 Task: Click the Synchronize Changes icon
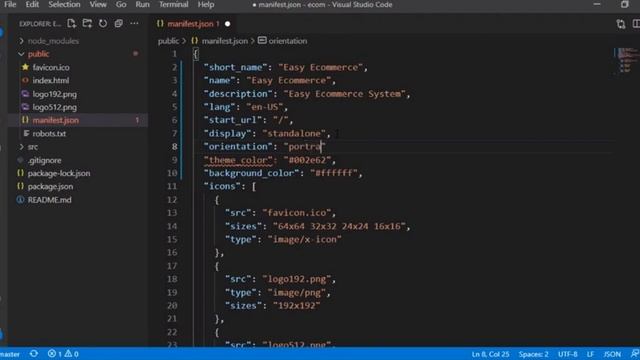(34, 354)
